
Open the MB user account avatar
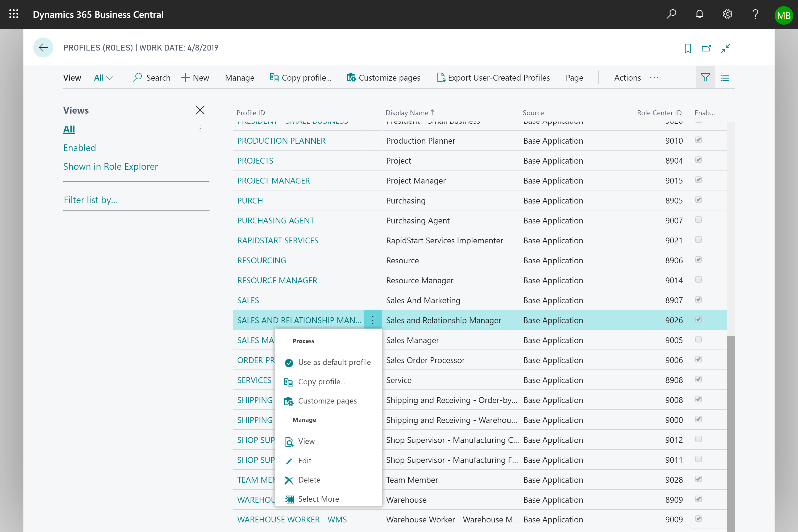point(783,15)
